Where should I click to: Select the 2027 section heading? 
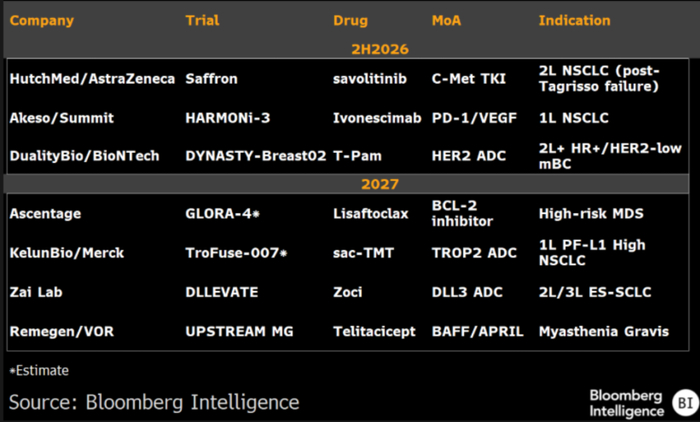tap(379, 184)
